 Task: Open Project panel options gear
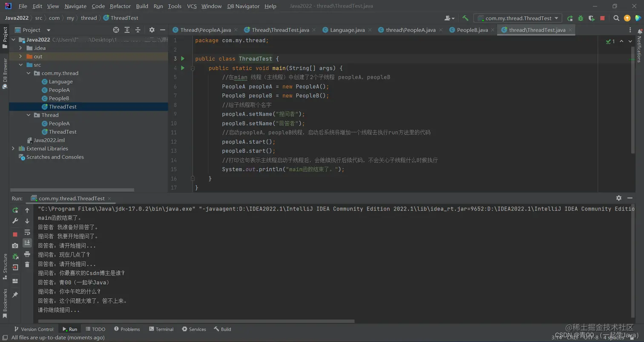click(152, 30)
